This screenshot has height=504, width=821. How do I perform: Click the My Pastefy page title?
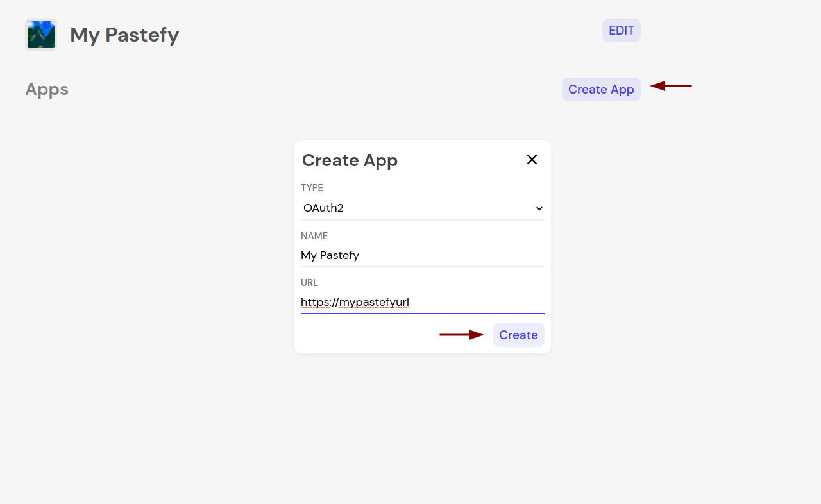point(124,35)
